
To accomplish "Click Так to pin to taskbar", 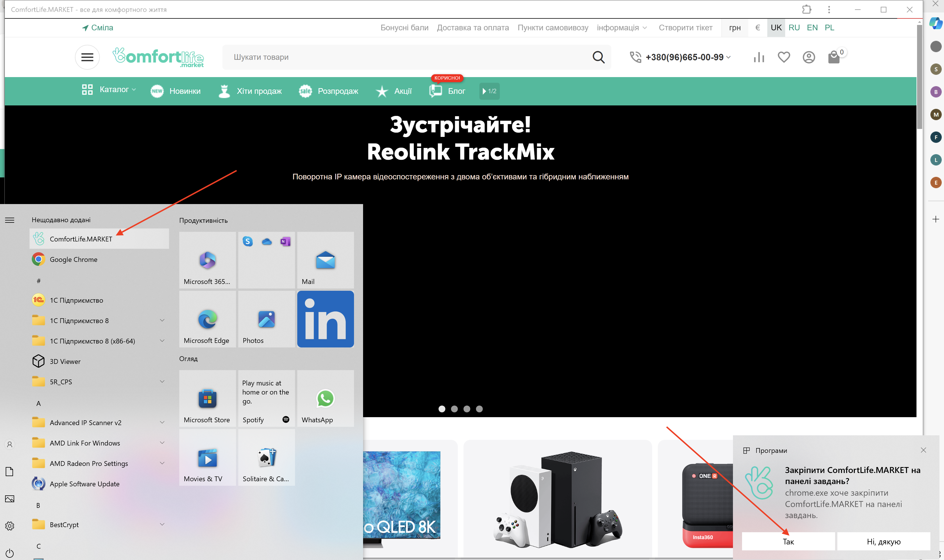I will click(788, 542).
